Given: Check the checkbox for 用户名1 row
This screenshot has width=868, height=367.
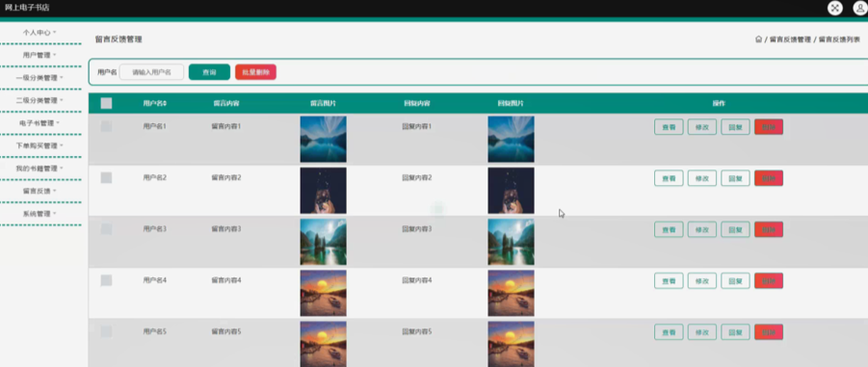Looking at the screenshot, I should pos(106,126).
